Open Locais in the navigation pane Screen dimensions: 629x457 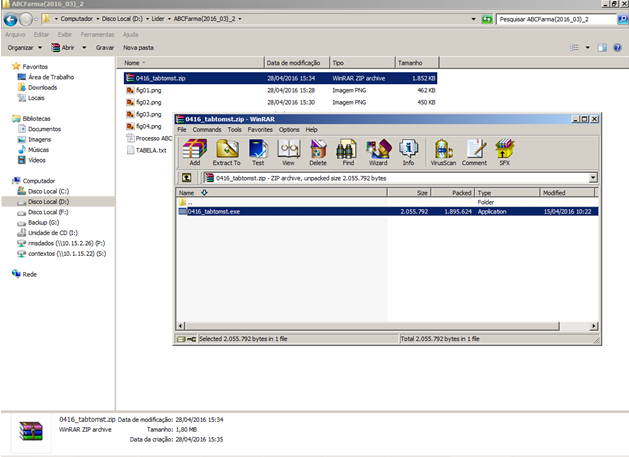tap(36, 98)
